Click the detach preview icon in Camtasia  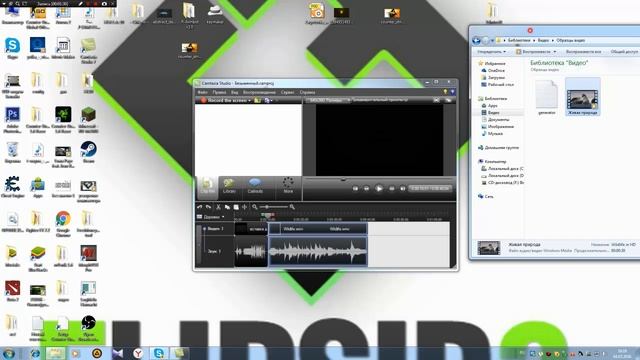[448, 100]
